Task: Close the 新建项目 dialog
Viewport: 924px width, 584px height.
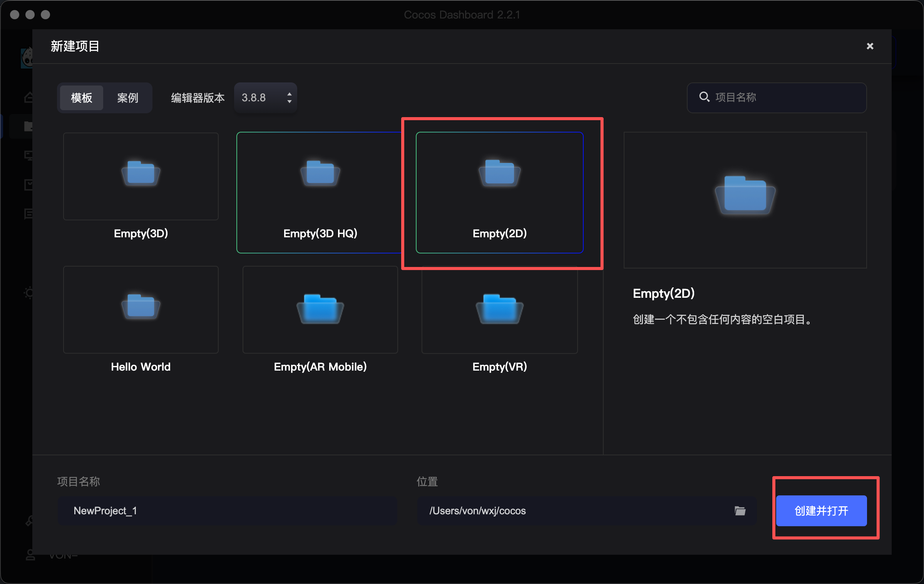Action: click(x=870, y=46)
